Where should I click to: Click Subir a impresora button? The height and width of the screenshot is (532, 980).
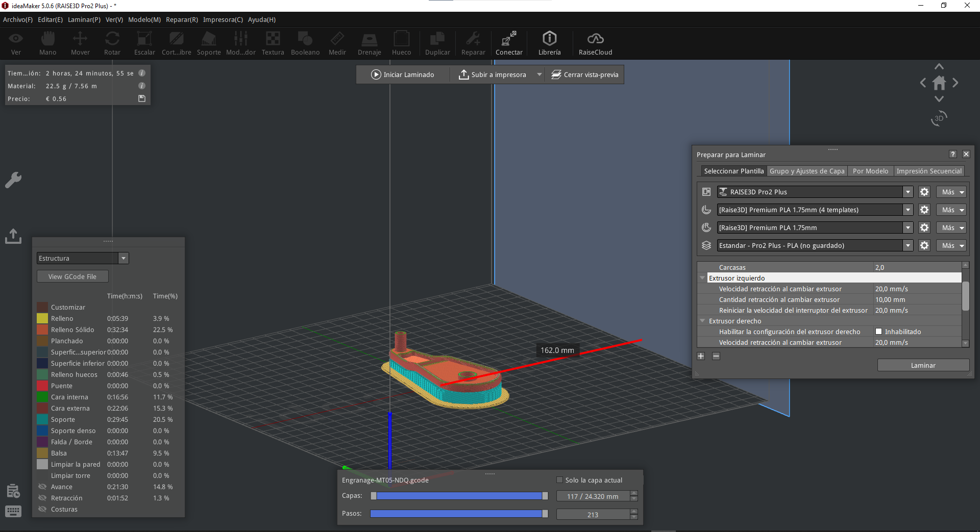[493, 74]
